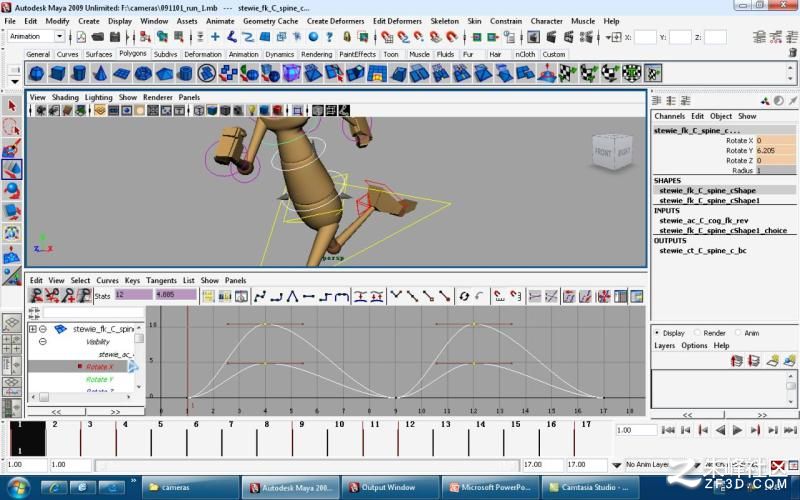The image size is (800, 500).
Task: Open the Animate menu
Action: pos(220,21)
